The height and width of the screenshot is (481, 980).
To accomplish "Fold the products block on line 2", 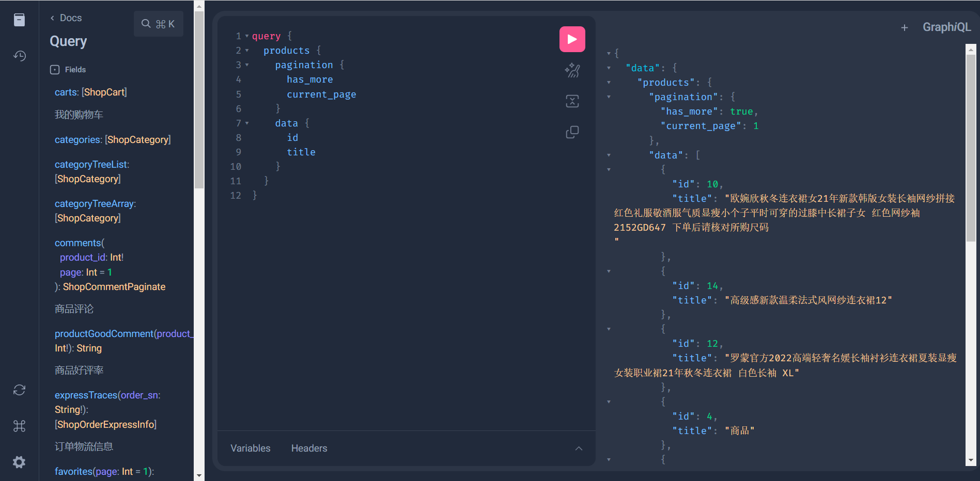I will pos(247,51).
